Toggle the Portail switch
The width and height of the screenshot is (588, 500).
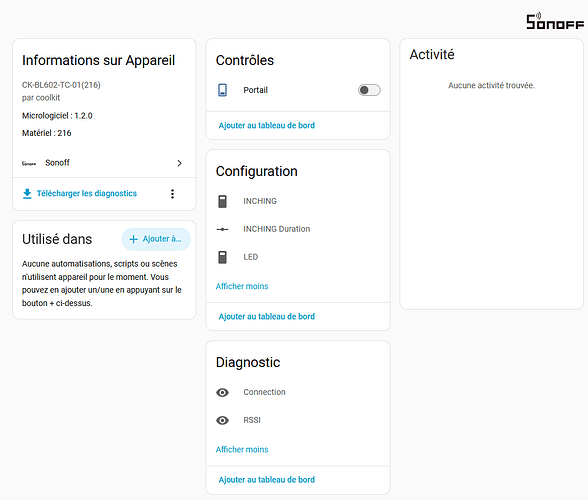369,90
